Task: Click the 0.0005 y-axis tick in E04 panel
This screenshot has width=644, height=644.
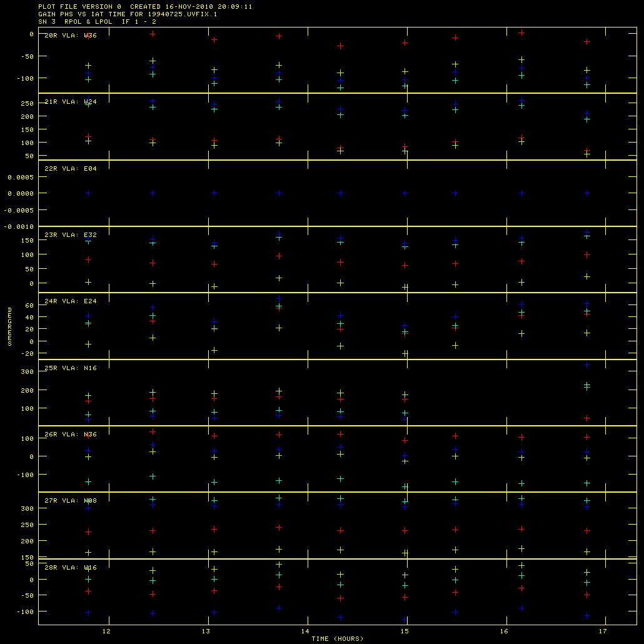Action: (x=19, y=177)
